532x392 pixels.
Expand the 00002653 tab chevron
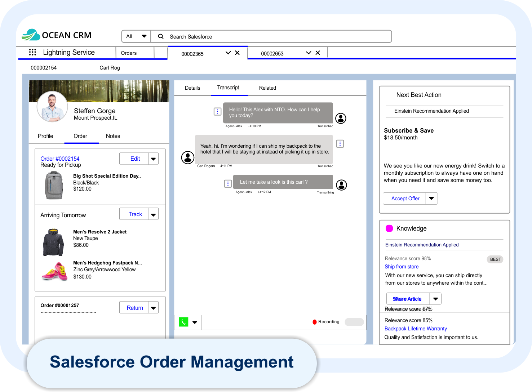click(309, 53)
